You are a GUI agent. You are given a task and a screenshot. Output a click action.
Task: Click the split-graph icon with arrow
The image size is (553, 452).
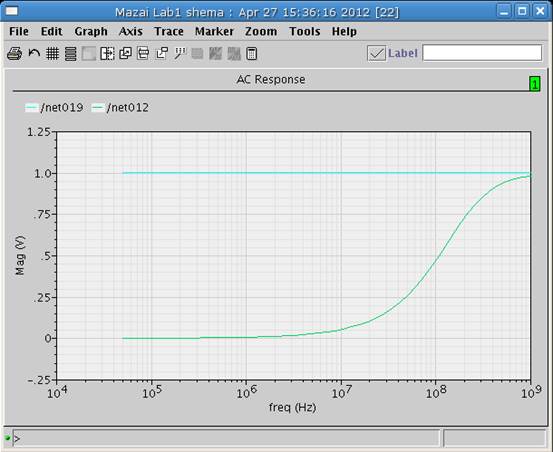coord(107,54)
